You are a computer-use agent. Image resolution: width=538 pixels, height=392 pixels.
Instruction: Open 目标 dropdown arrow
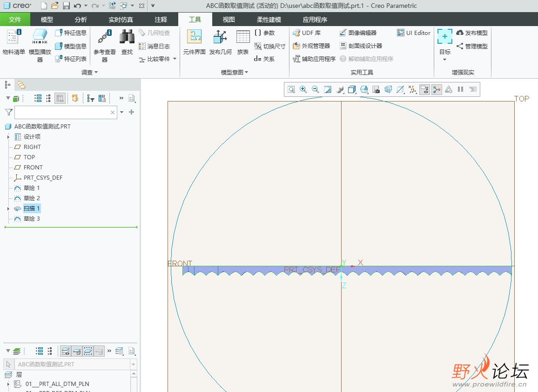(x=444, y=60)
